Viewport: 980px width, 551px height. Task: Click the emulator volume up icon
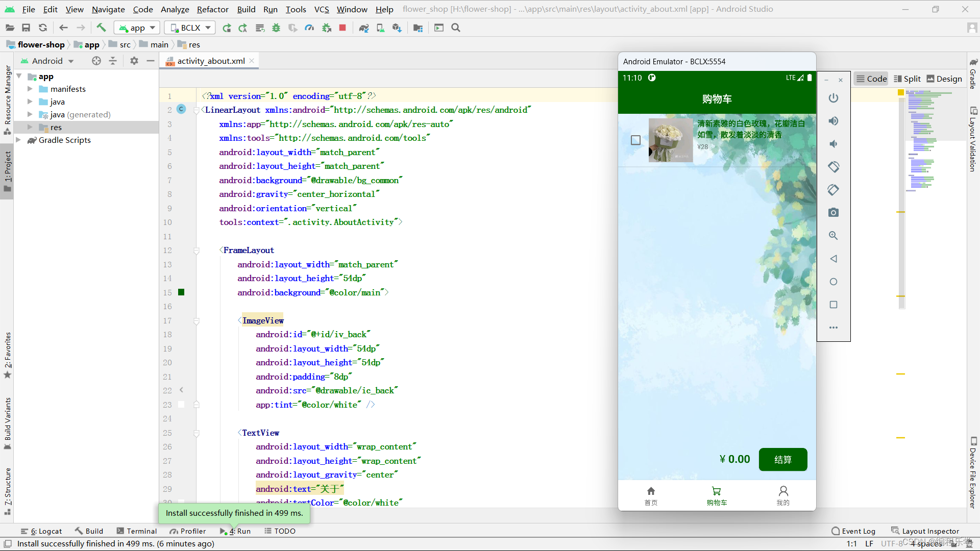tap(834, 121)
